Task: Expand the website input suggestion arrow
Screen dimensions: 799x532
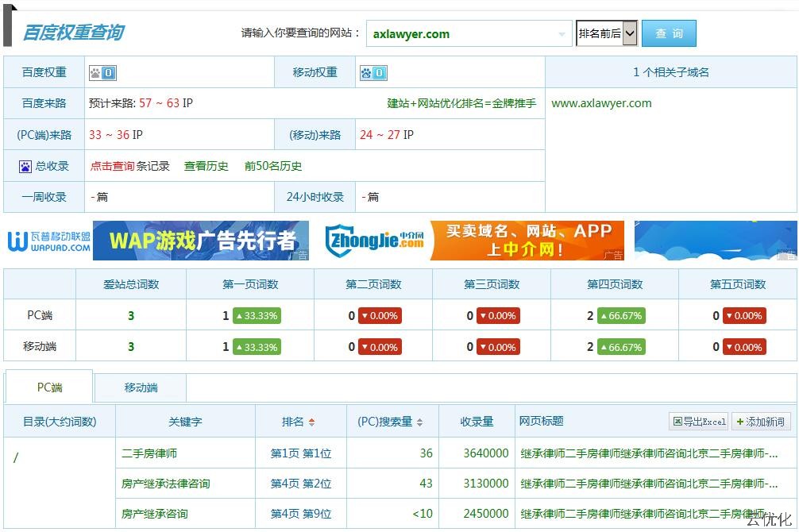Action: coord(562,34)
